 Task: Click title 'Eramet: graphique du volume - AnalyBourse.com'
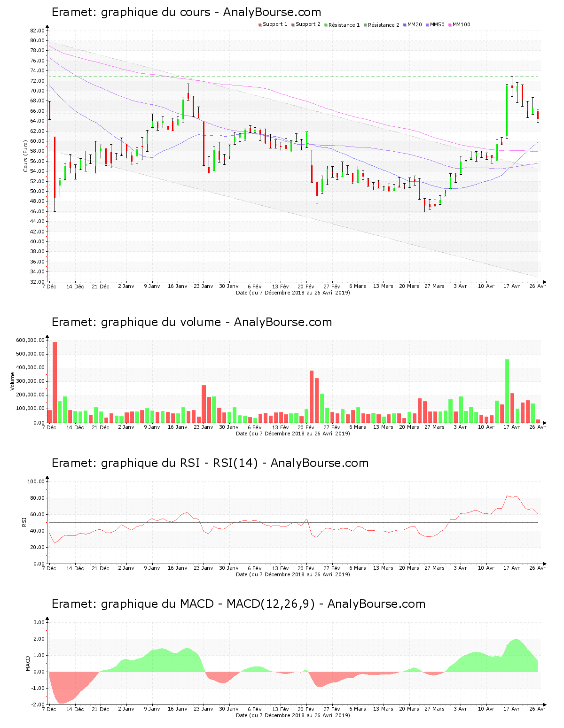(x=192, y=322)
